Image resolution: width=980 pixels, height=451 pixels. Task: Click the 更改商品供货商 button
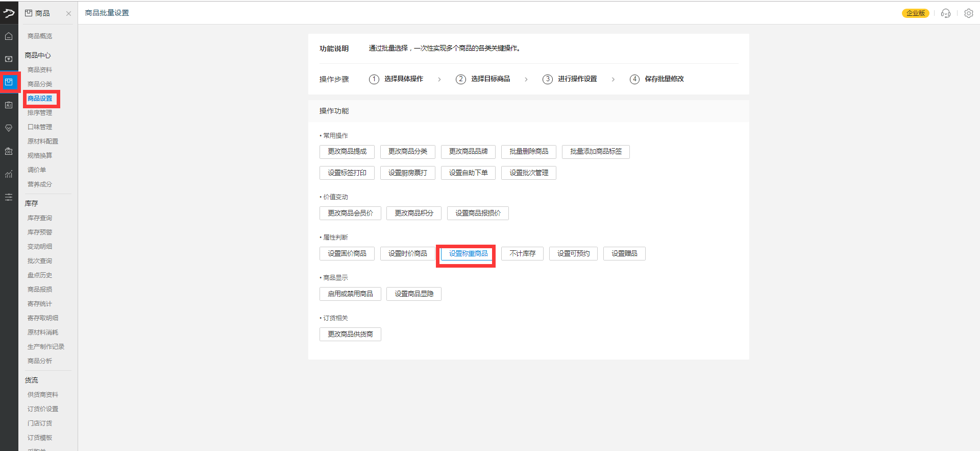[x=350, y=335]
